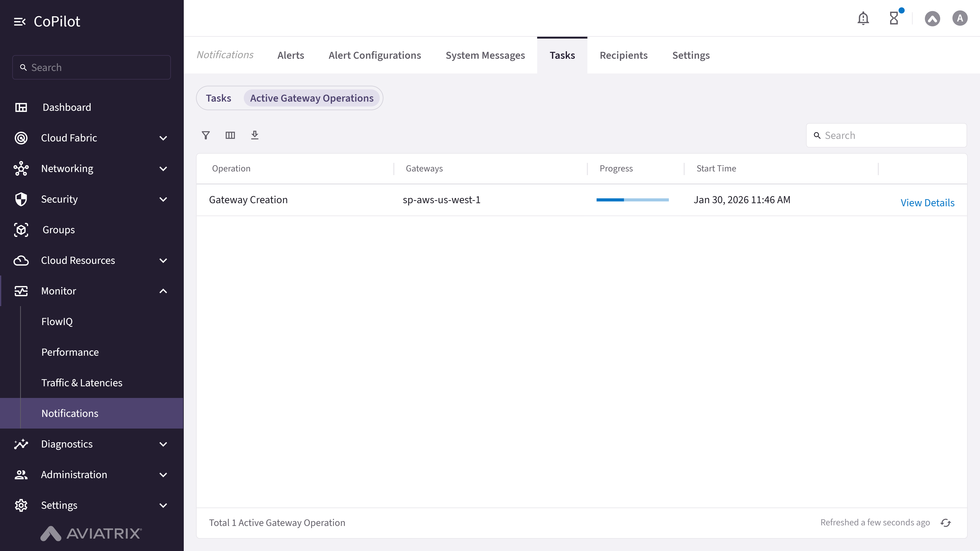
Task: Open the hourglass task status icon
Action: 894,18
